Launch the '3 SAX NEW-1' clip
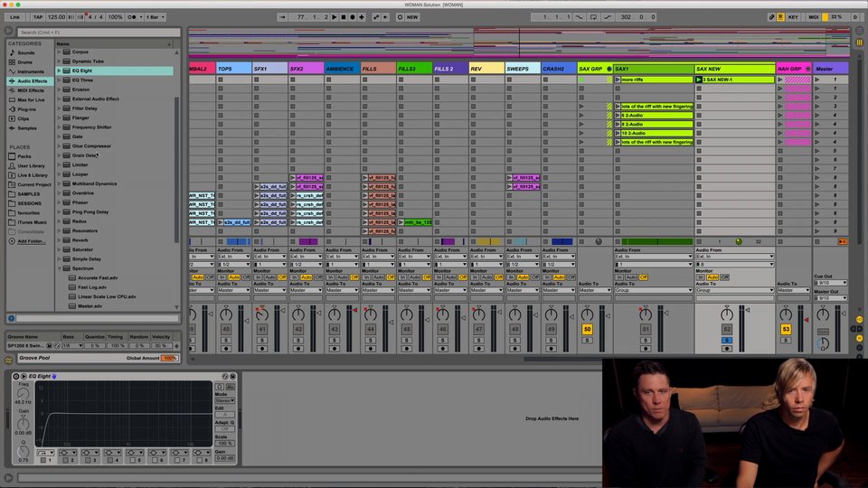Image resolution: width=868 pixels, height=488 pixels. [x=699, y=80]
